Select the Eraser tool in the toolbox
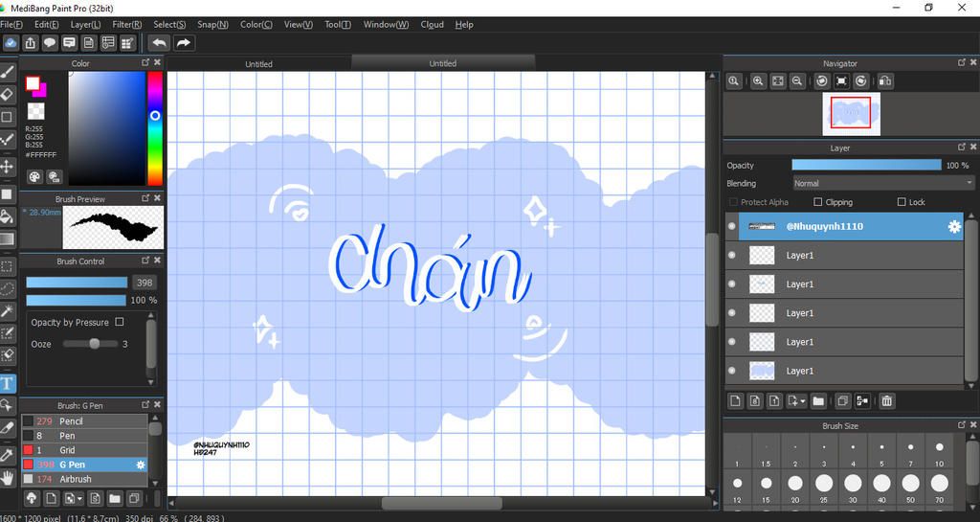Screen dimensions: 980x522 click(x=7, y=95)
